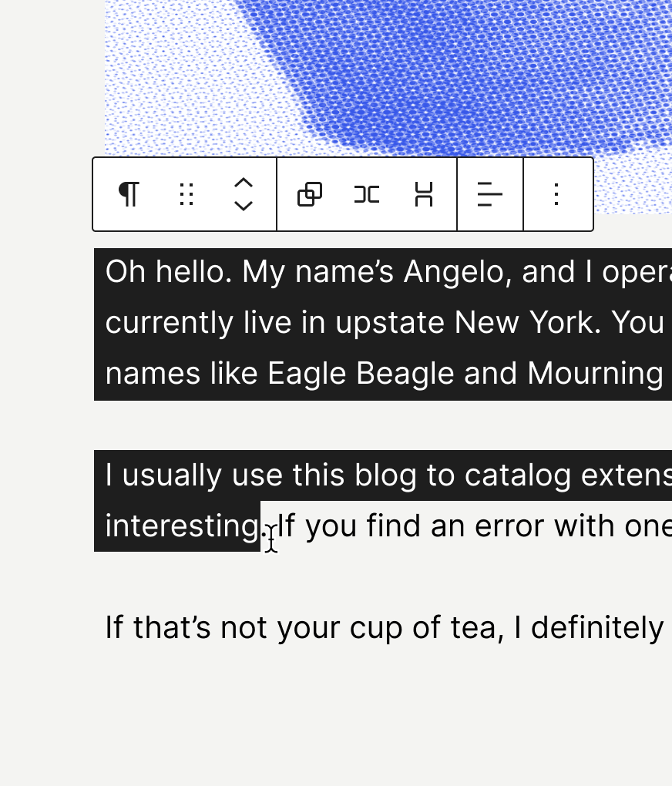Viewport: 672px width, 786px height.
Task: Open the text alignment dropdown
Action: point(490,194)
